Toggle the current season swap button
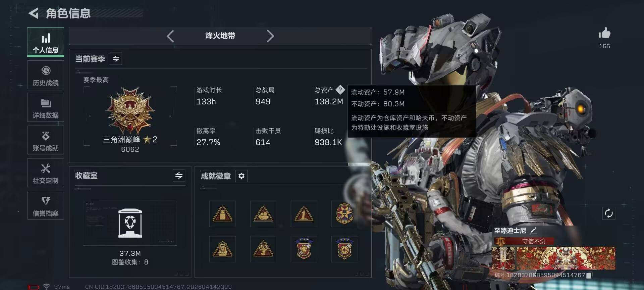644x290 pixels. click(x=116, y=59)
